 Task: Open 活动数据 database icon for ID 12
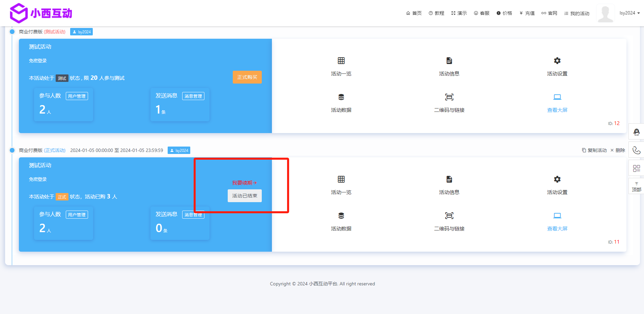pyautogui.click(x=341, y=97)
